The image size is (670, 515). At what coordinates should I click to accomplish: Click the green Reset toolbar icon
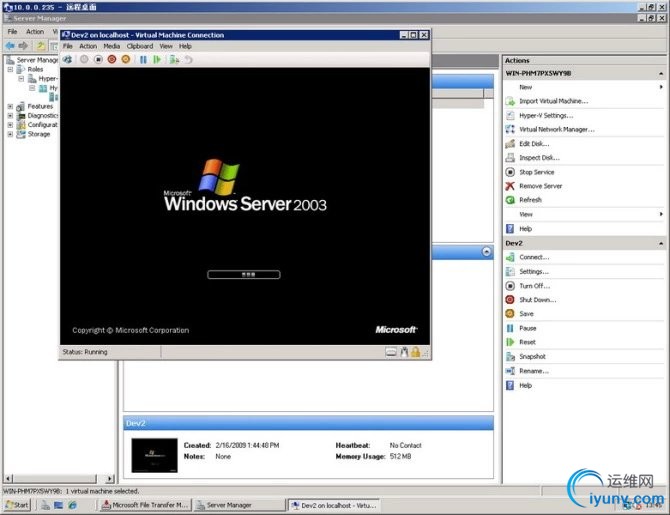click(157, 59)
